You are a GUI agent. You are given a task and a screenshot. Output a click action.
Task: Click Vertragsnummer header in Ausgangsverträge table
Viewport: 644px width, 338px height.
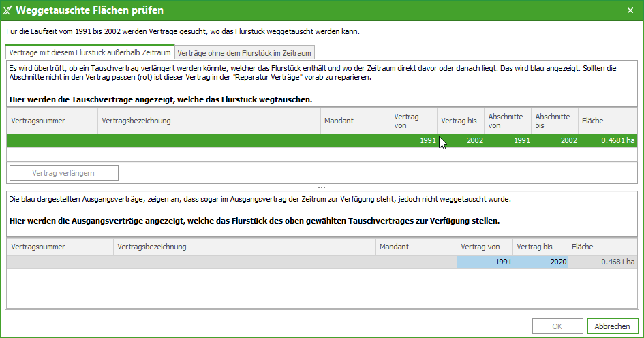pyautogui.click(x=60, y=247)
